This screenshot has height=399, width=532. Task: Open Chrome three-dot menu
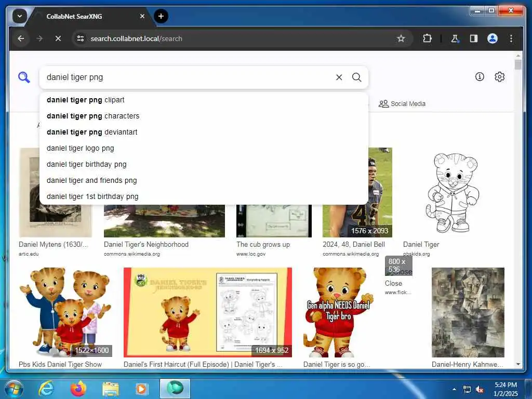point(511,38)
